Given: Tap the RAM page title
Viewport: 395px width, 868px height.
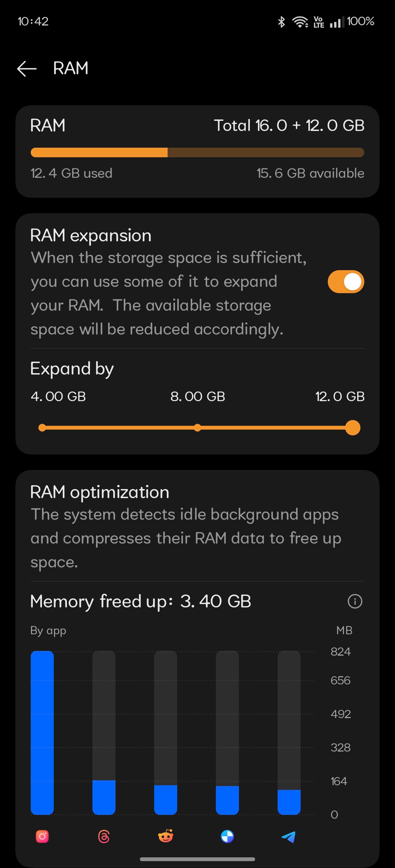Looking at the screenshot, I should click(71, 68).
